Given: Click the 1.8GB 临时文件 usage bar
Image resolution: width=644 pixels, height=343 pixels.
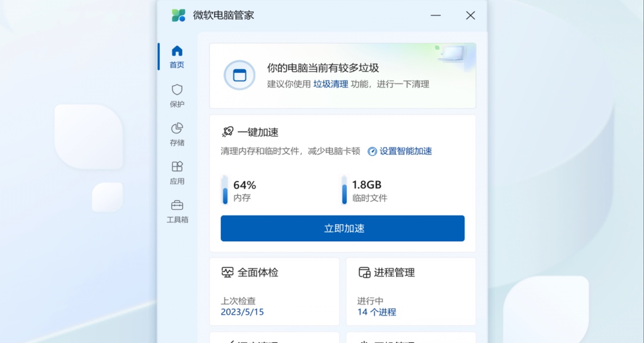Looking at the screenshot, I should (344, 189).
